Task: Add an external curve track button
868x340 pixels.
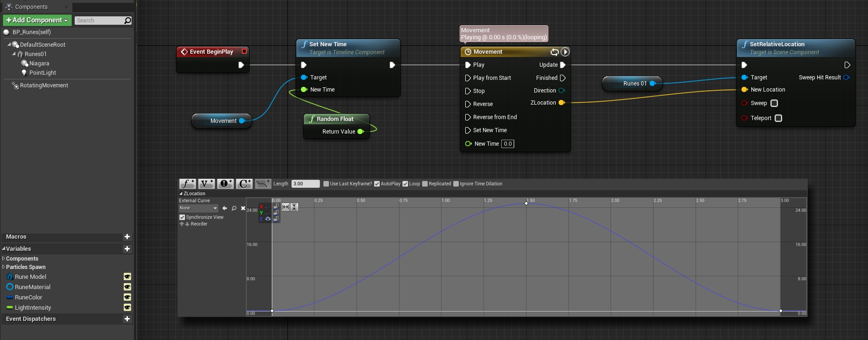Action: pyautogui.click(x=263, y=184)
